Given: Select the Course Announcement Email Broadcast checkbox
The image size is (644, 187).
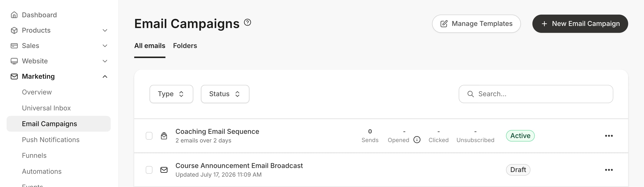Looking at the screenshot, I should tap(149, 170).
